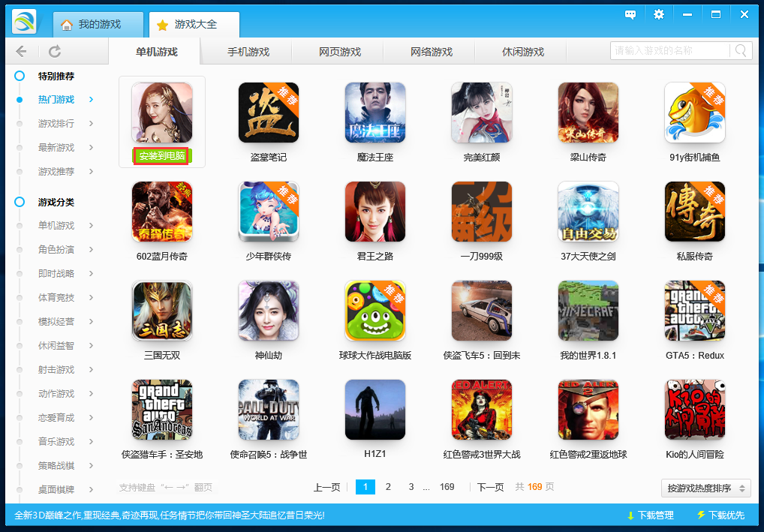Open the GTA5：Redux game thumbnail
This screenshot has width=764, height=532.
pyautogui.click(x=694, y=311)
